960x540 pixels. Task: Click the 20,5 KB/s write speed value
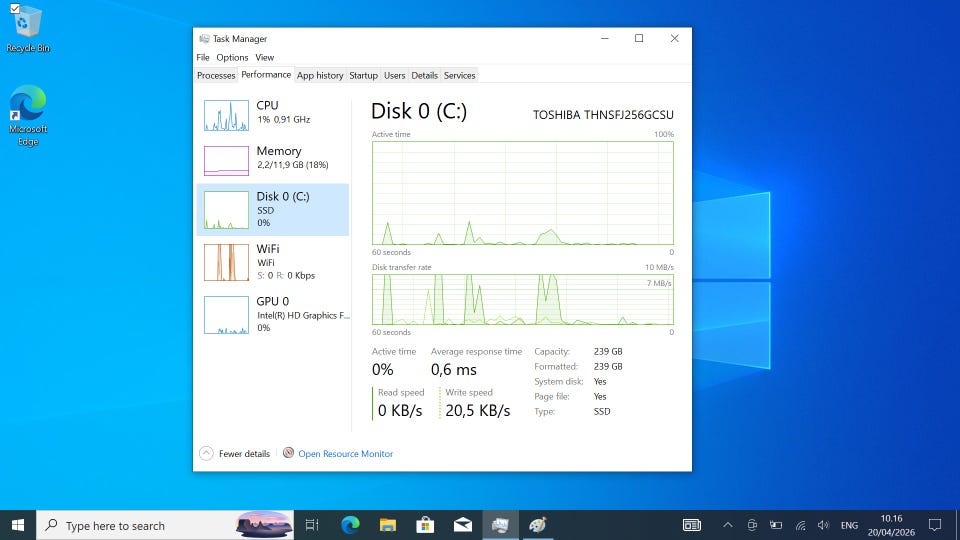pyautogui.click(x=478, y=411)
